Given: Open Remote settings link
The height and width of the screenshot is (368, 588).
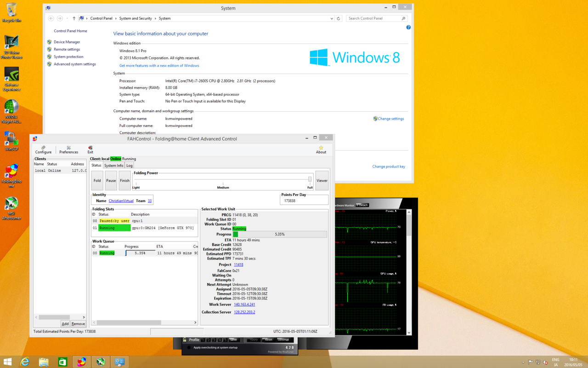Looking at the screenshot, I should click(67, 49).
